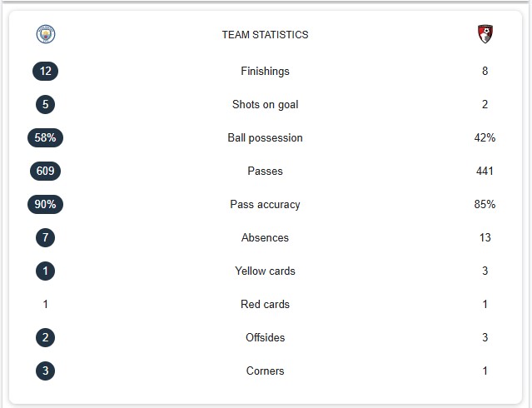Click the 90% pass accuracy badge
532x408 pixels.
coord(46,204)
